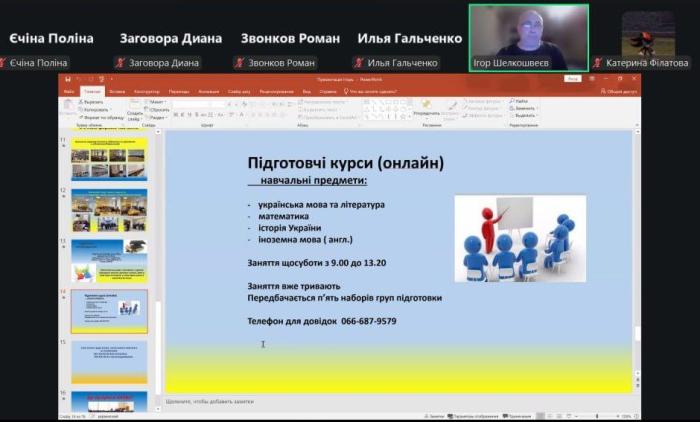
Task: Click the zoom slider in status bar
Action: pyautogui.click(x=598, y=416)
